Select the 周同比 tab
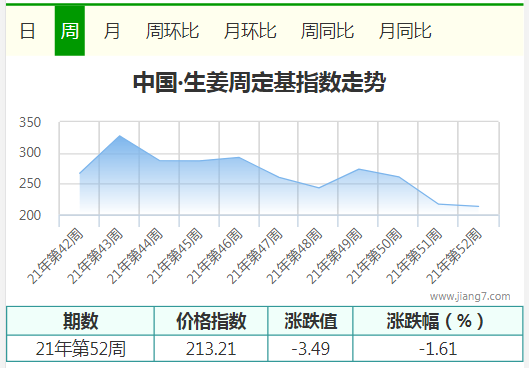This screenshot has width=529, height=368. pyautogui.click(x=328, y=31)
